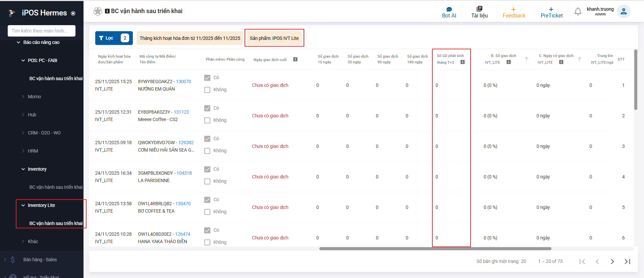
Task: Toggle Không checkbox for NƯỚNG EM QUÁN
Action: click(207, 90)
